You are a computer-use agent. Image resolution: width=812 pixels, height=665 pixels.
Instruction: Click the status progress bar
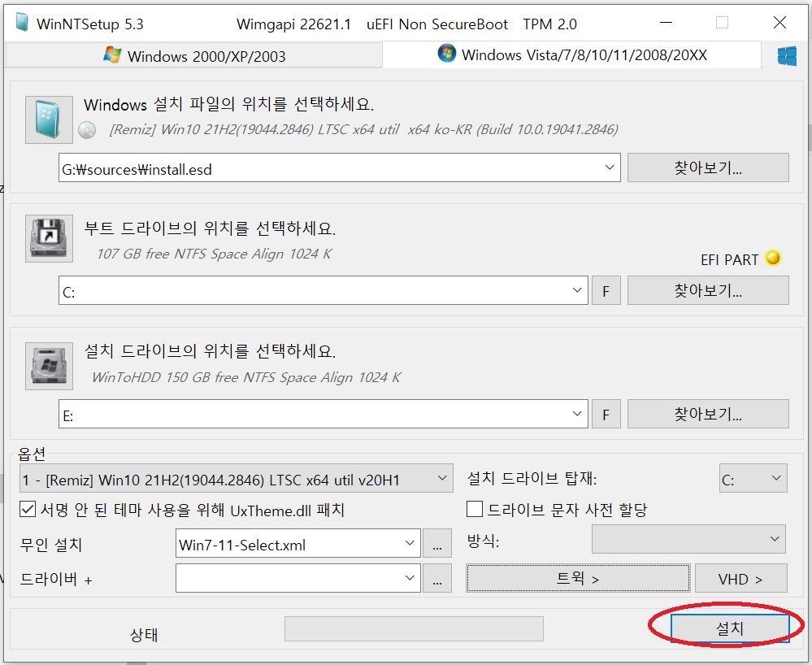coord(414,628)
